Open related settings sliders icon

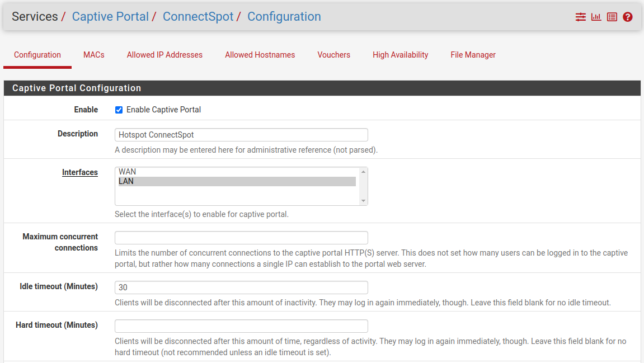[580, 17]
